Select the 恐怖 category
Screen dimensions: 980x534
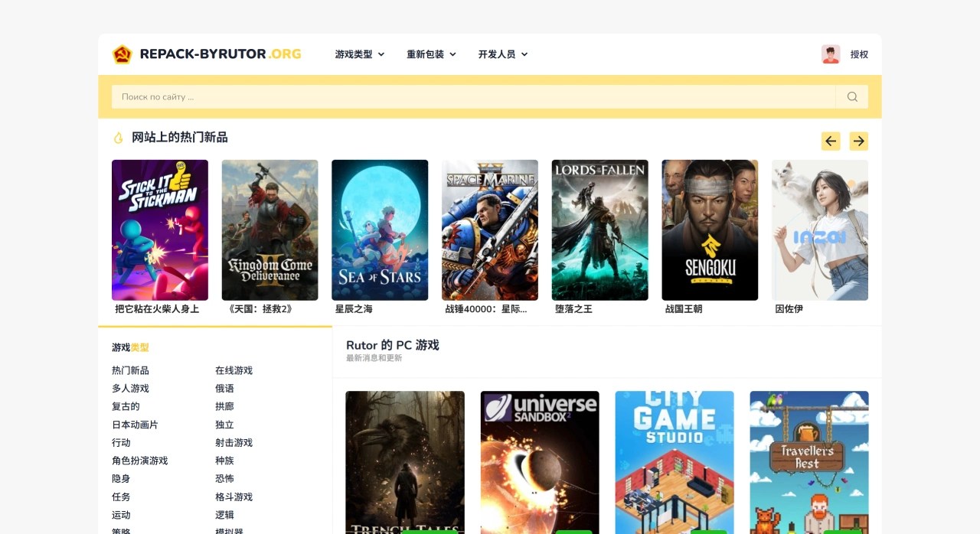(x=224, y=479)
